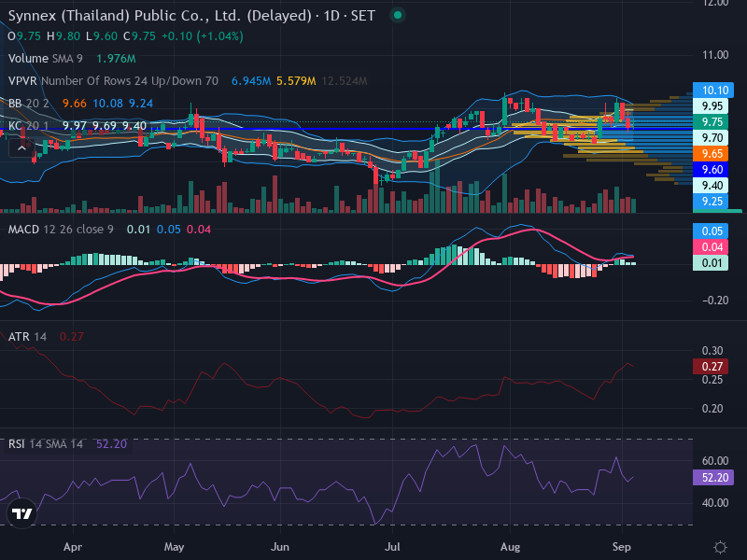The width and height of the screenshot is (747, 560).
Task: Click the Jun label on time axis
Action: pyautogui.click(x=279, y=547)
